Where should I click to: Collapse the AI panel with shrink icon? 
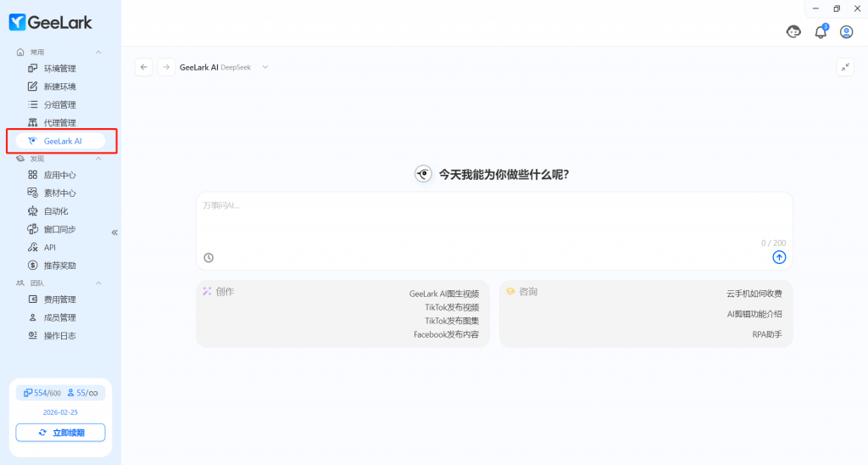[844, 67]
